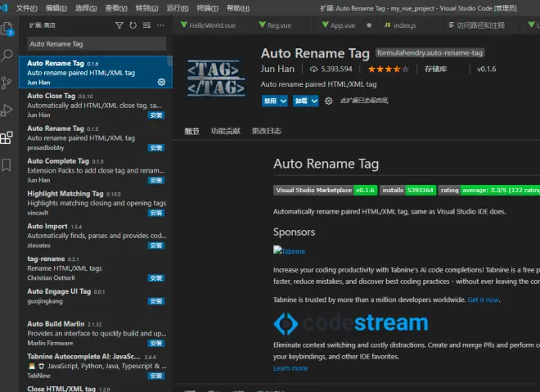Viewport: 540px width, 392px height.
Task: Click the codestream logo image
Action: 351,323
